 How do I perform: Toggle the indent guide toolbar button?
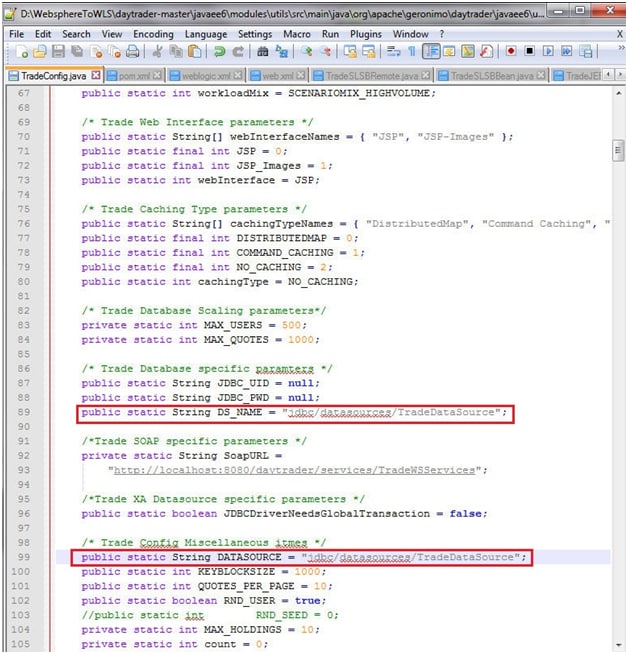[x=431, y=51]
